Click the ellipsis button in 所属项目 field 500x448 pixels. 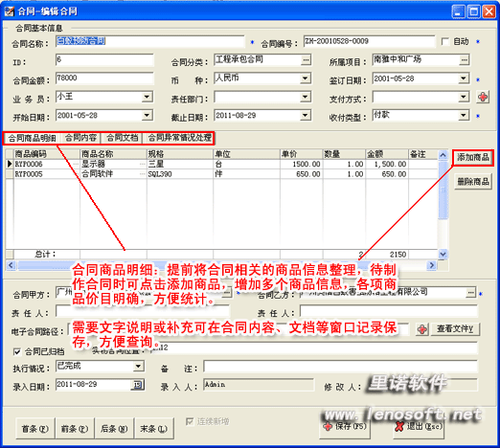point(465,59)
